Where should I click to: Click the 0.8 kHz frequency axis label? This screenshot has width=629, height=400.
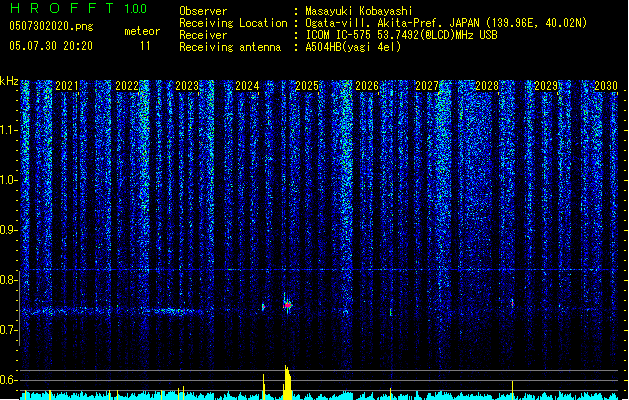(x=8, y=280)
